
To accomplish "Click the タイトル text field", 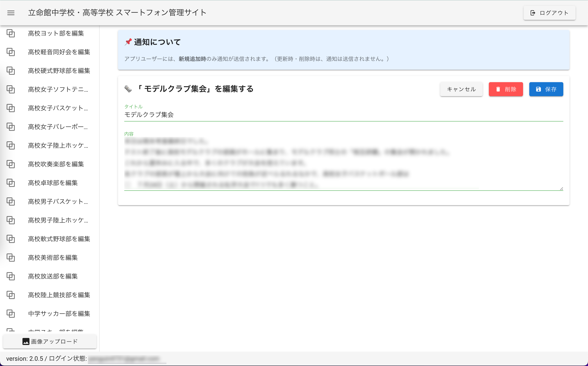I will [343, 115].
